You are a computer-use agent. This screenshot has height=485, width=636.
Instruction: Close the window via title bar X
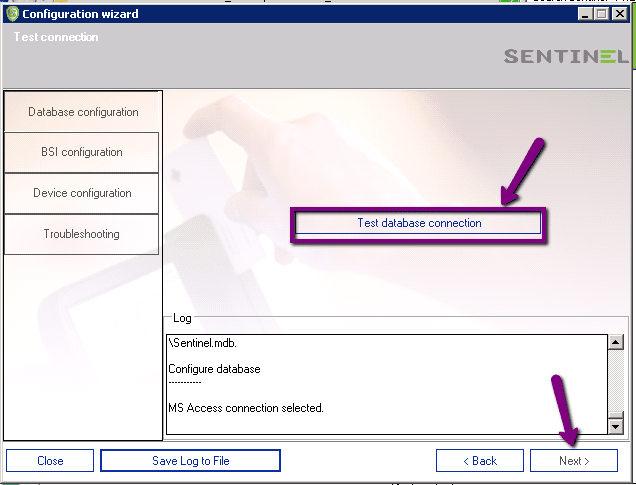click(x=620, y=14)
